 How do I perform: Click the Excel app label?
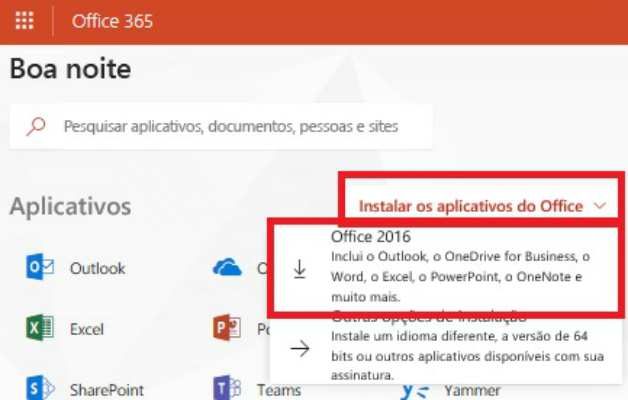point(87,329)
